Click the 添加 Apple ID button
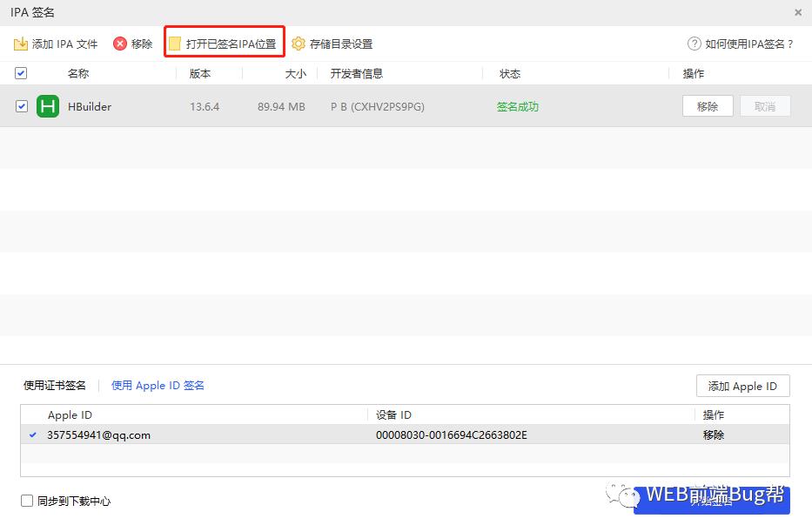Screen dimensions: 812x532 [742, 386]
